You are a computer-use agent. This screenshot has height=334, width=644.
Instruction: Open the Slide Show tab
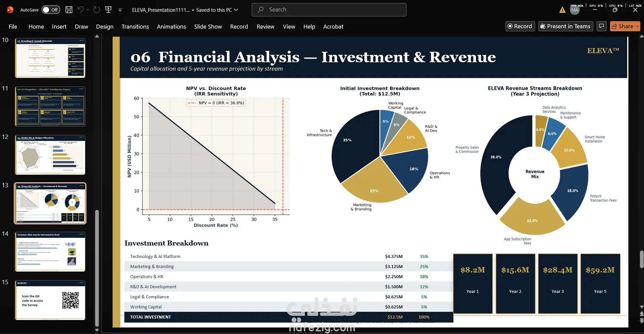pos(208,27)
